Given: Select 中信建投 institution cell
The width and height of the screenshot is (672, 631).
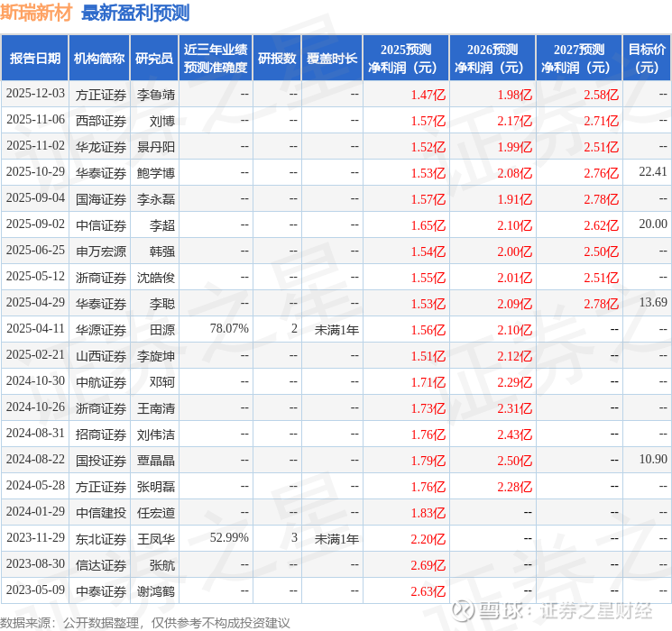Looking at the screenshot, I should coord(101,513).
